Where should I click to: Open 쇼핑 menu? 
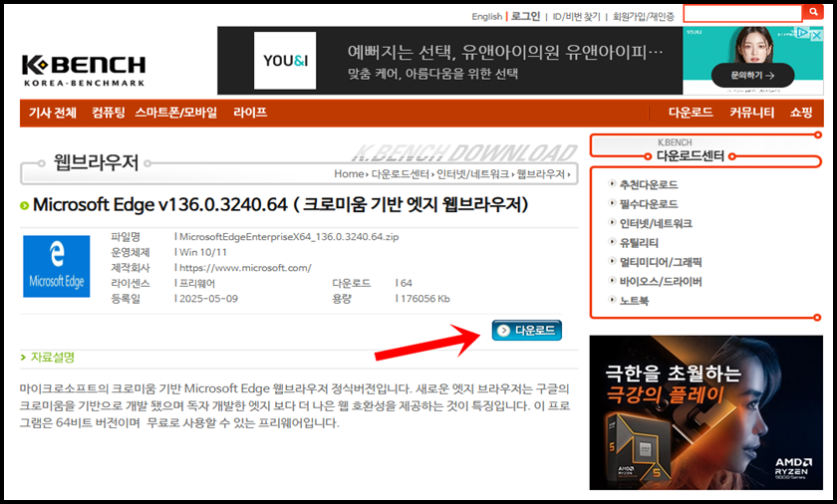click(801, 113)
